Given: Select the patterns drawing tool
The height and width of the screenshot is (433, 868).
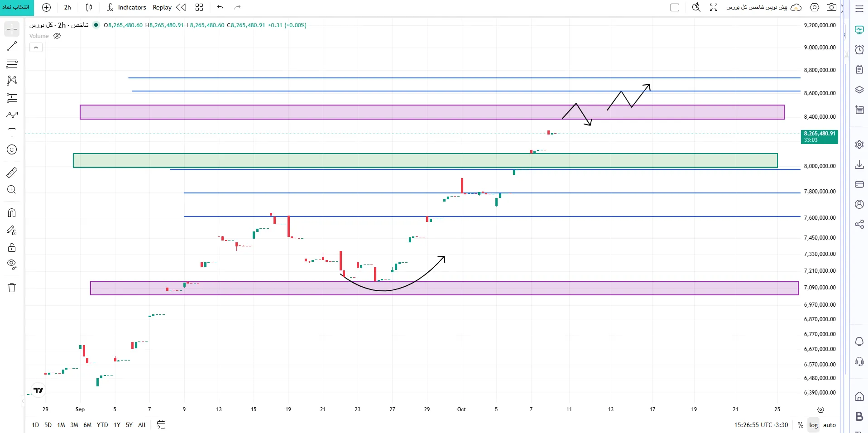Looking at the screenshot, I should pyautogui.click(x=12, y=81).
